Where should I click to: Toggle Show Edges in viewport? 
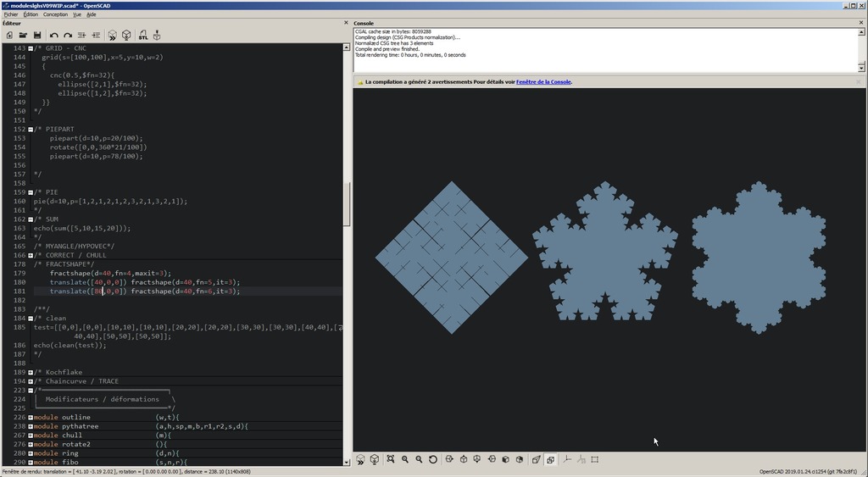coord(594,459)
